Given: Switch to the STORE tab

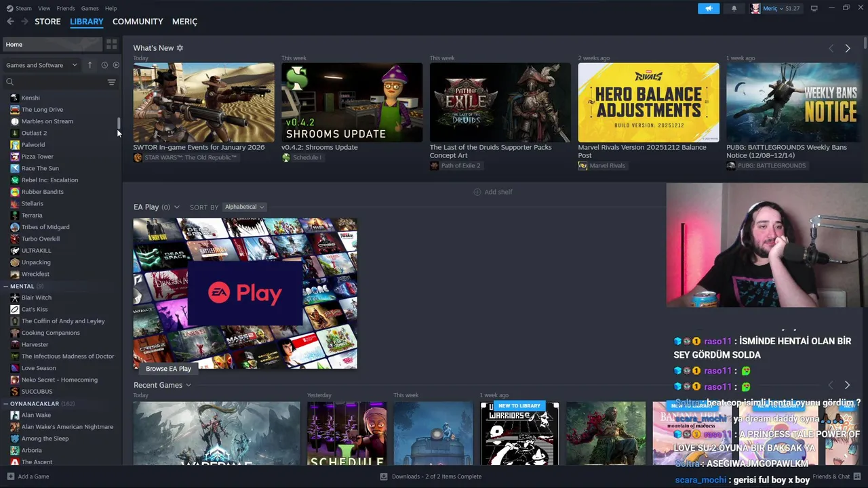Looking at the screenshot, I should coord(47,22).
